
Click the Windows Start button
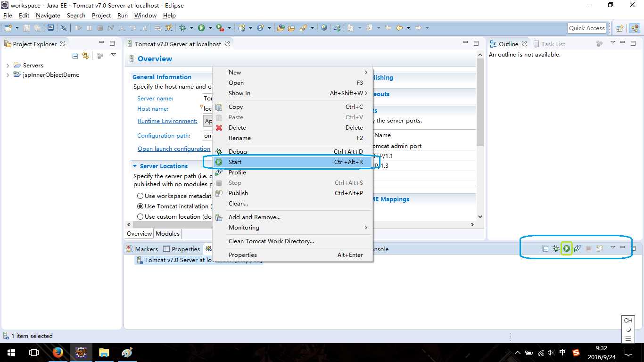tap(11, 352)
